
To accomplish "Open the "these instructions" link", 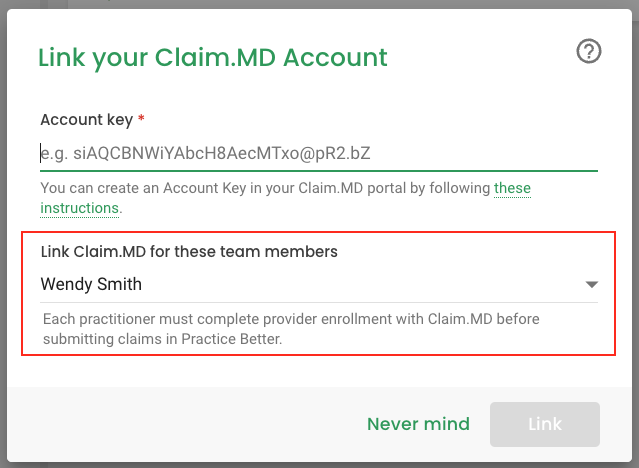I will pos(285,198).
